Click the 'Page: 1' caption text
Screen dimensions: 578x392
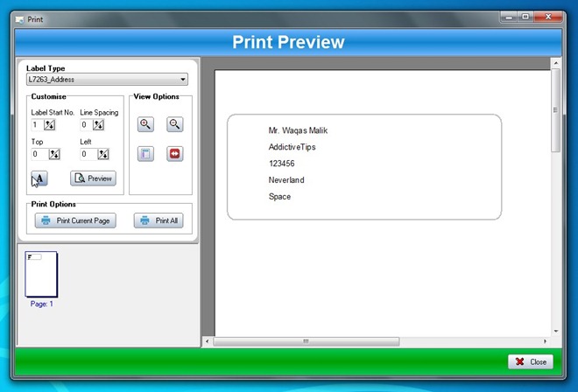[42, 304]
